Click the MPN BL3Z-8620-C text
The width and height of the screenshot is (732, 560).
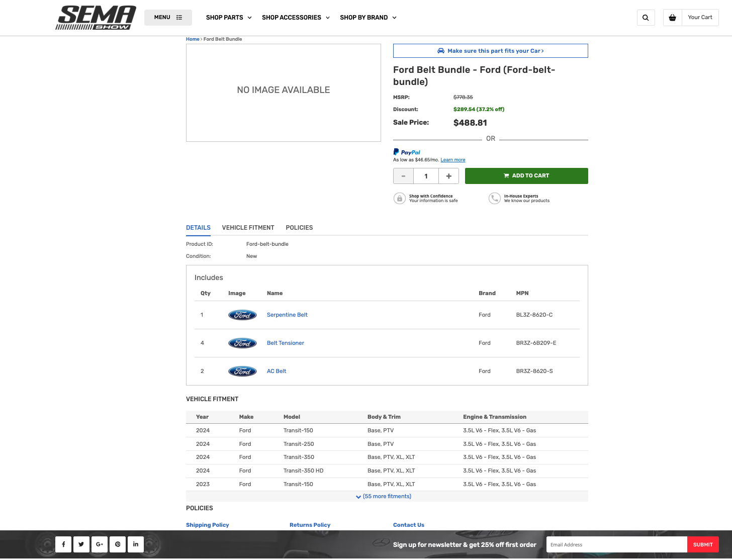click(534, 315)
